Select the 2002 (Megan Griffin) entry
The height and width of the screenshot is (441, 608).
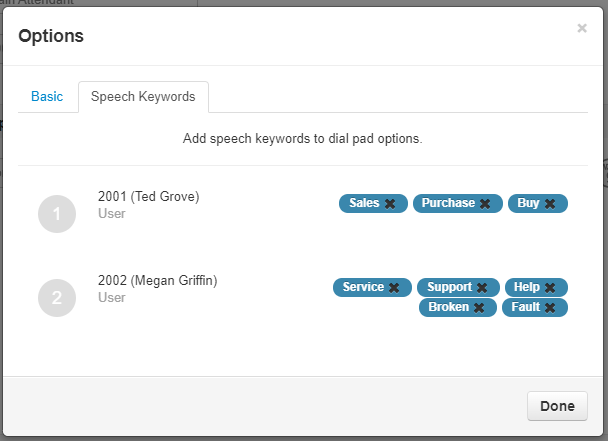(x=157, y=280)
